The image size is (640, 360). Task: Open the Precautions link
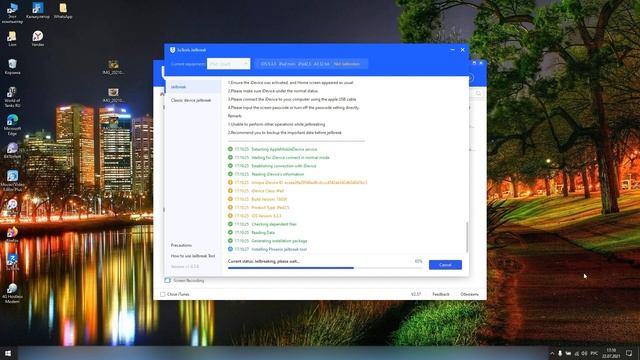pyautogui.click(x=181, y=245)
